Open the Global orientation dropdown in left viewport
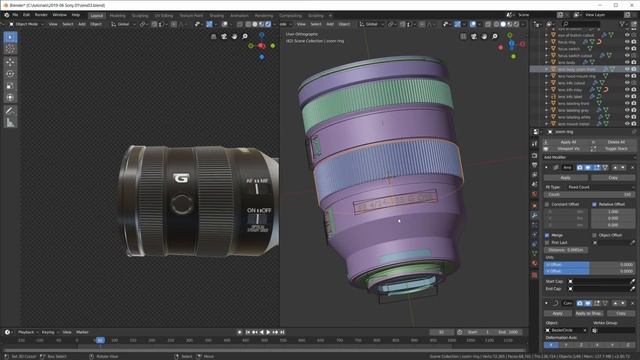This screenshot has width=640, height=360. click(x=124, y=24)
